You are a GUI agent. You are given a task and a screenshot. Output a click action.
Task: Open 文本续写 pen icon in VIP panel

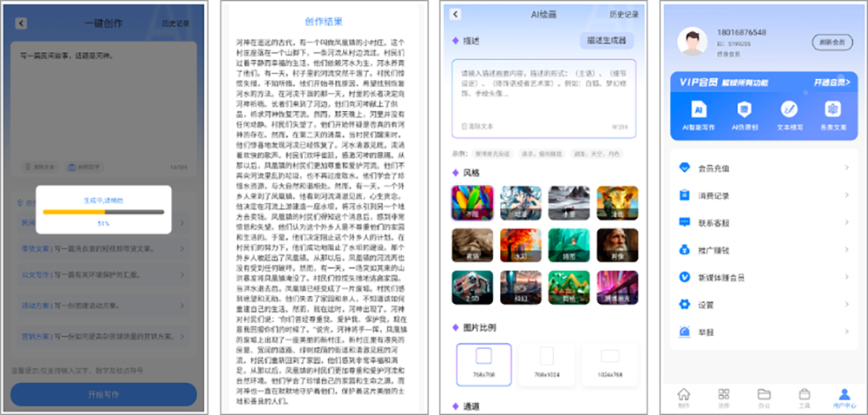(x=789, y=115)
